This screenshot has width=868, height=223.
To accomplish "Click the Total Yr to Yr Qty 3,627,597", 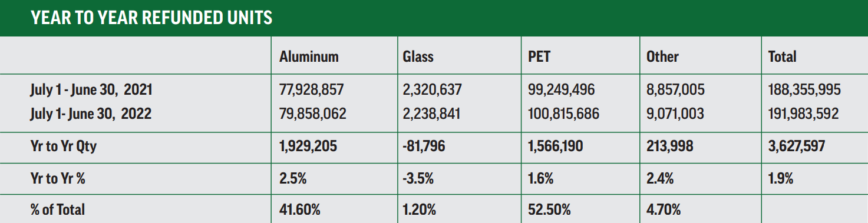I will click(x=797, y=146).
